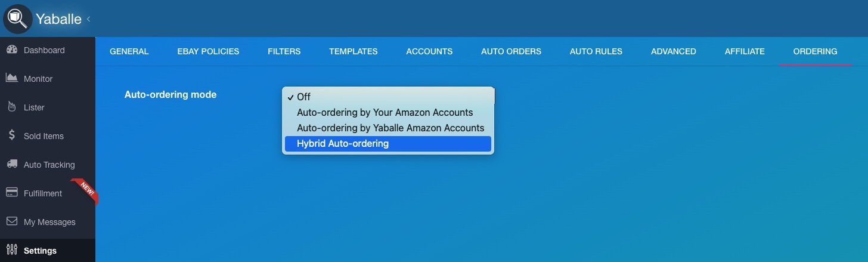Click the Yaballe magnifier logo icon
Viewport: 868px width, 262px height.
point(18,19)
